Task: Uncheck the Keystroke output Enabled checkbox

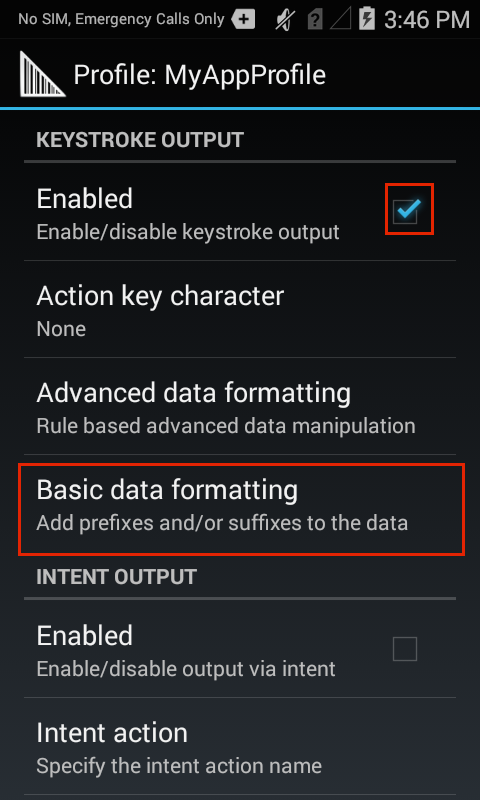Action: coord(407,210)
